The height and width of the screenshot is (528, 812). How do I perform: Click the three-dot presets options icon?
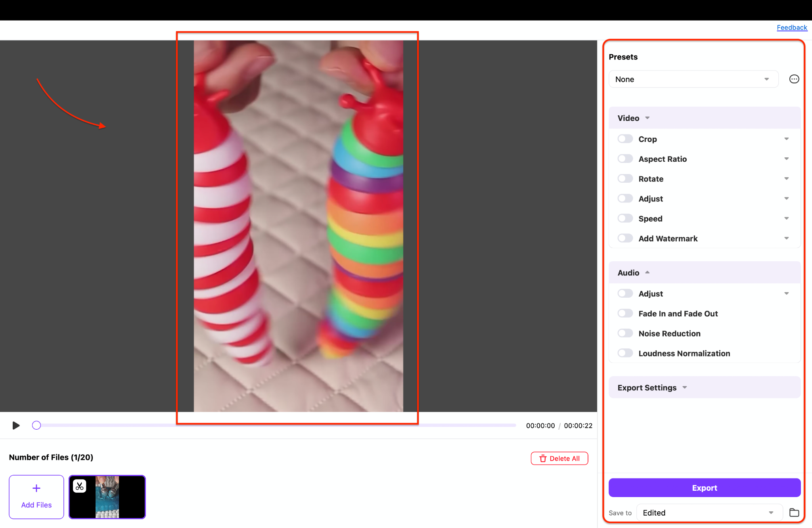[x=794, y=79]
